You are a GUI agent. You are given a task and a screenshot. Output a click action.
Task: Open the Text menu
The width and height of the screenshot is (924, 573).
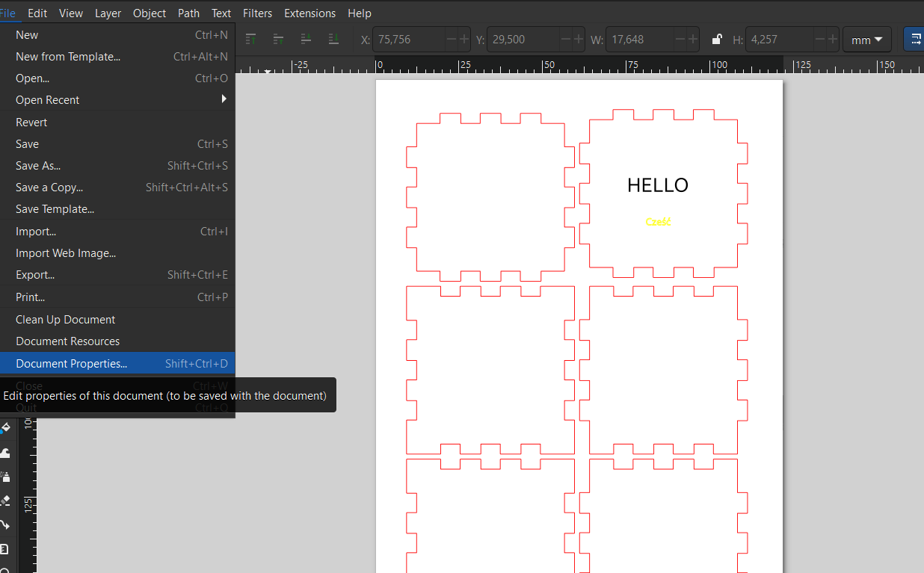pyautogui.click(x=221, y=13)
